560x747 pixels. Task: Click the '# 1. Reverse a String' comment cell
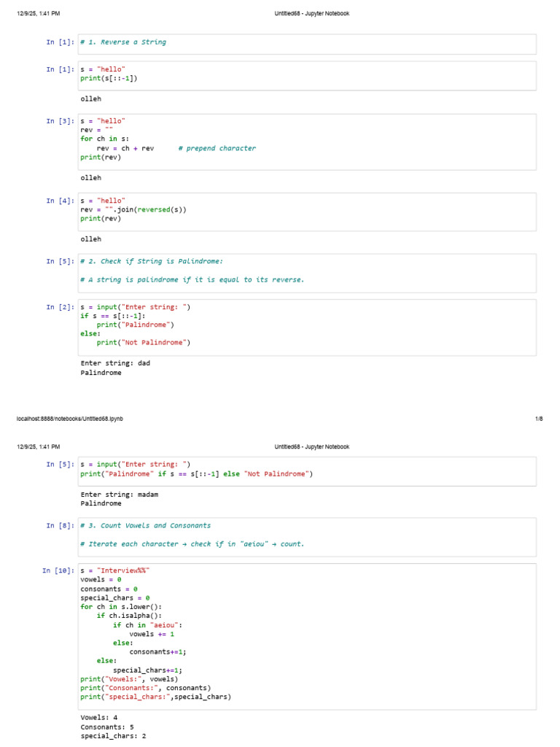point(307,44)
